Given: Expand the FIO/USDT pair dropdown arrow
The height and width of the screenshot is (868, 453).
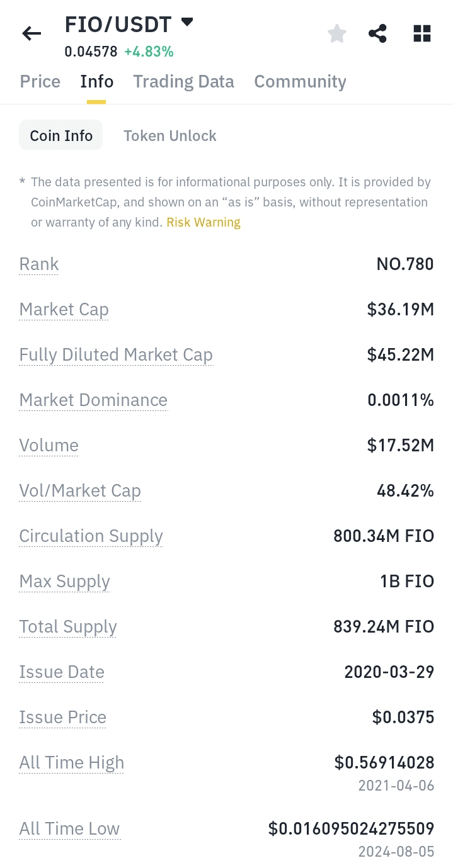Looking at the screenshot, I should (186, 23).
